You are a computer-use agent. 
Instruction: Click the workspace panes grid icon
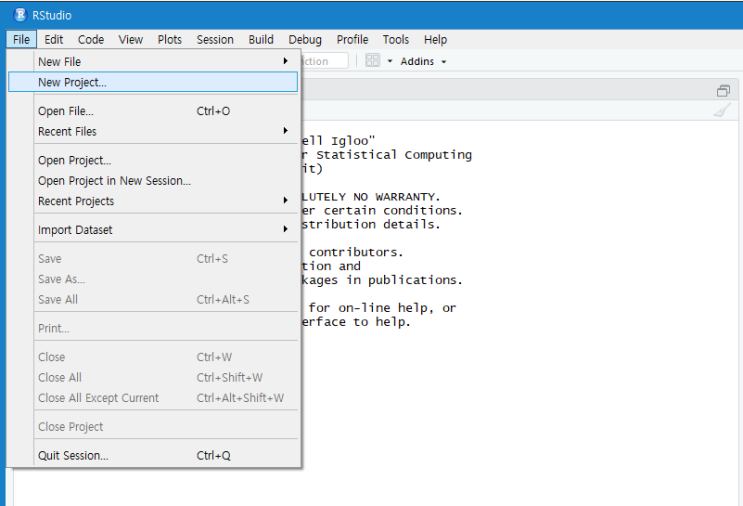pos(373,61)
